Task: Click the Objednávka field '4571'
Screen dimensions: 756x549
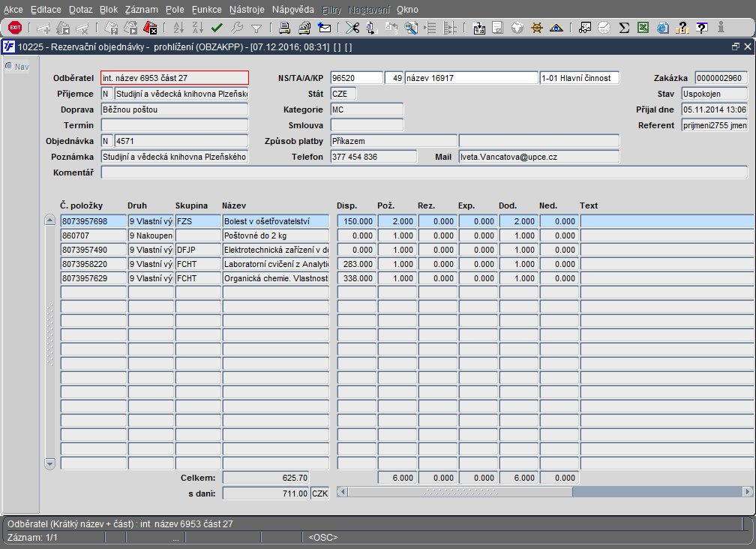Action: coord(181,141)
